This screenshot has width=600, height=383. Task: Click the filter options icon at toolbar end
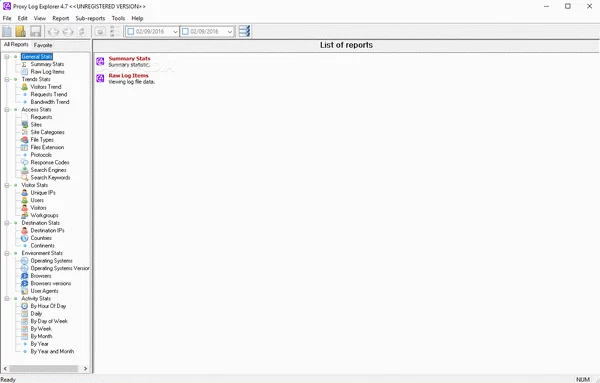tap(244, 31)
